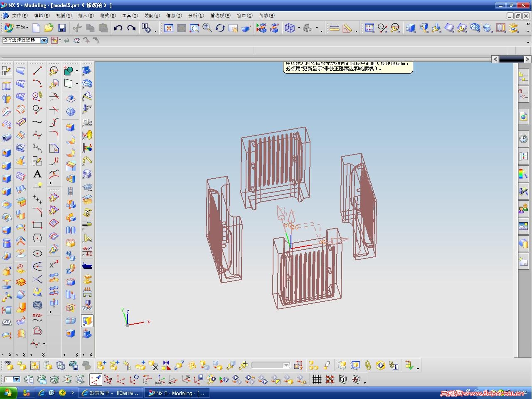Activate the Rotate view tool
This screenshot has width=532, height=399.
coord(220,28)
